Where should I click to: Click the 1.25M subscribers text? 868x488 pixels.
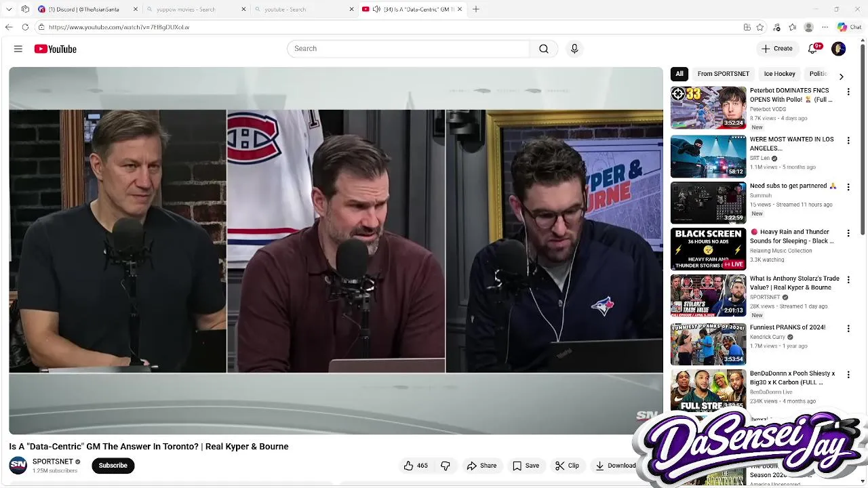(54, 471)
